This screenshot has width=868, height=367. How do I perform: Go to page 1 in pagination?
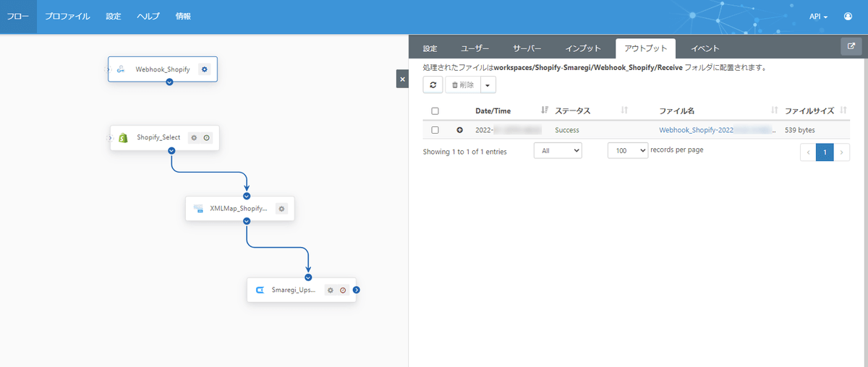[x=825, y=152]
